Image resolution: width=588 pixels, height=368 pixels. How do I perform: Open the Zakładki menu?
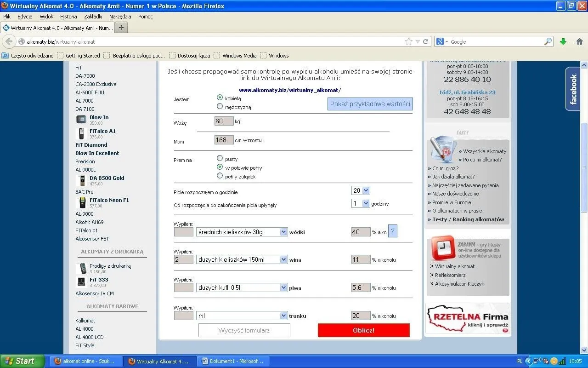coord(93,17)
